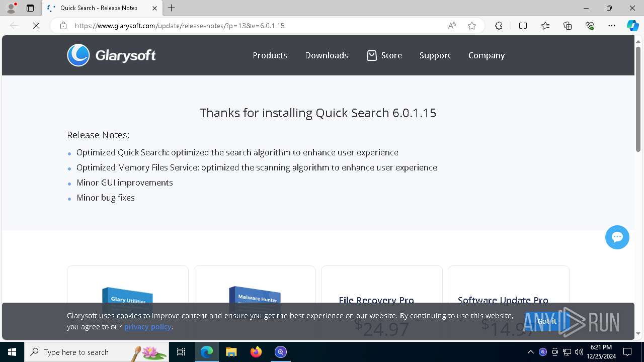644x362 pixels.
Task: Open the Products menu
Action: click(270, 55)
